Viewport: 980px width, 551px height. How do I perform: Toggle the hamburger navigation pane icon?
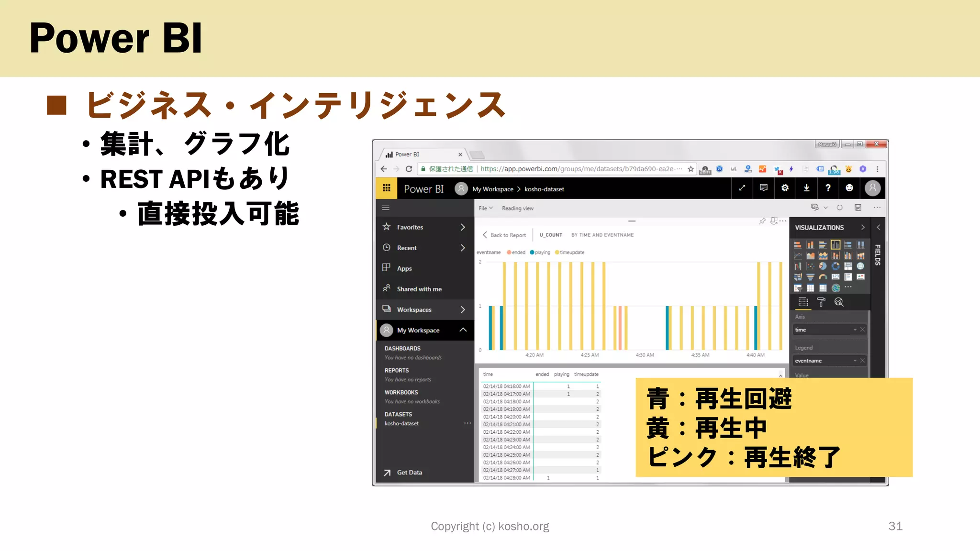click(386, 208)
